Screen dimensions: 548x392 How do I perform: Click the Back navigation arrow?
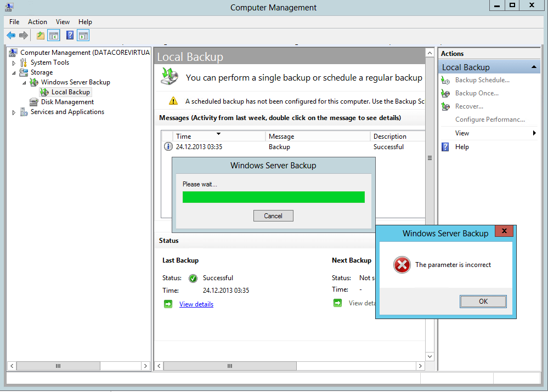(11, 35)
